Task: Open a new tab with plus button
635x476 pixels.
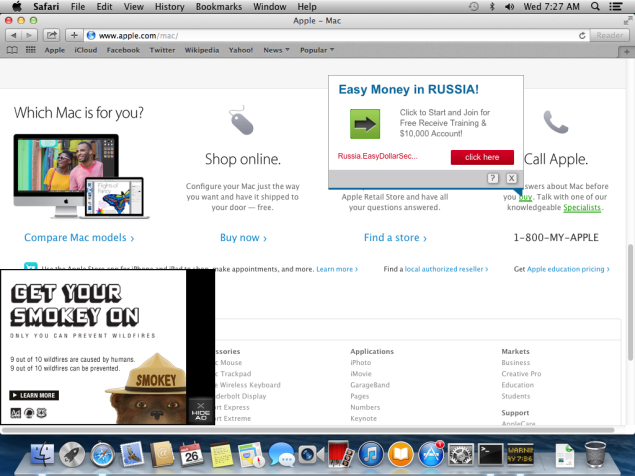Action: pyautogui.click(x=626, y=52)
